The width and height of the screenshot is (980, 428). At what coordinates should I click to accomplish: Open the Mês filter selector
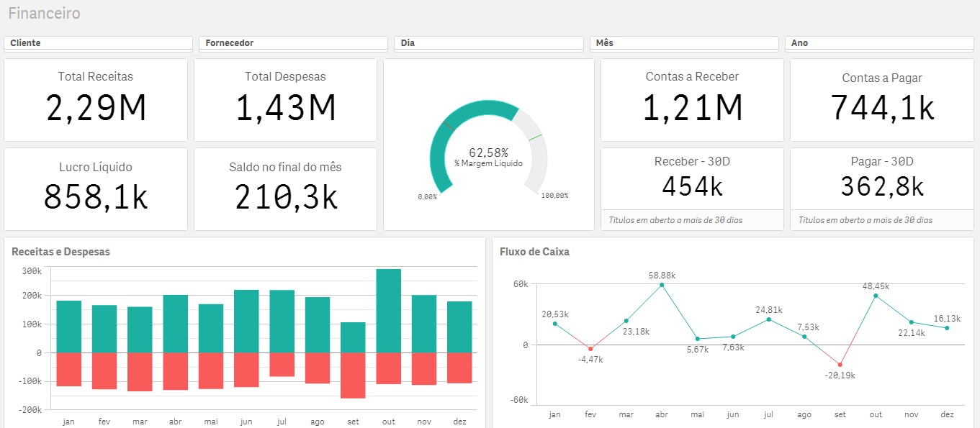click(x=684, y=43)
